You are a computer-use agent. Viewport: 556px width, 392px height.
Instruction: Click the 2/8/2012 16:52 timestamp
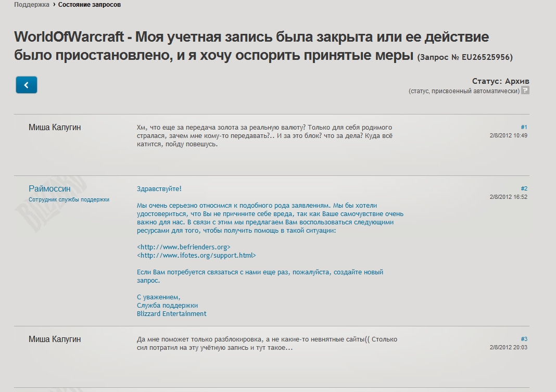pyautogui.click(x=508, y=197)
